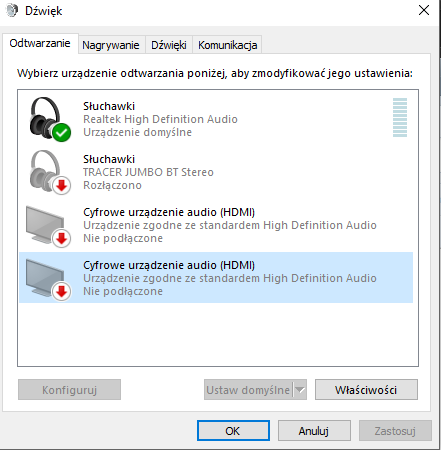Select the Odtwarzanie tab
The image size is (441, 450).
(x=40, y=43)
